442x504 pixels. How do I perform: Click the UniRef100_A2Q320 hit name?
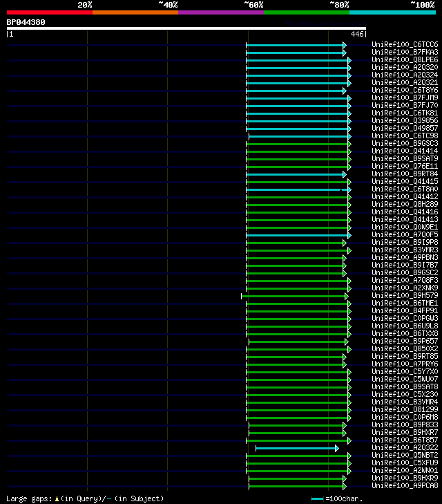click(405, 67)
